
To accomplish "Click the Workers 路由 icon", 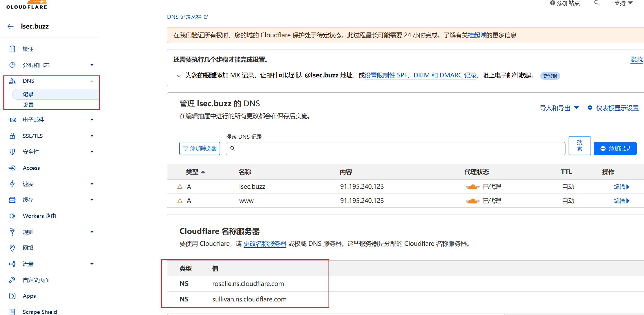I will (12, 216).
